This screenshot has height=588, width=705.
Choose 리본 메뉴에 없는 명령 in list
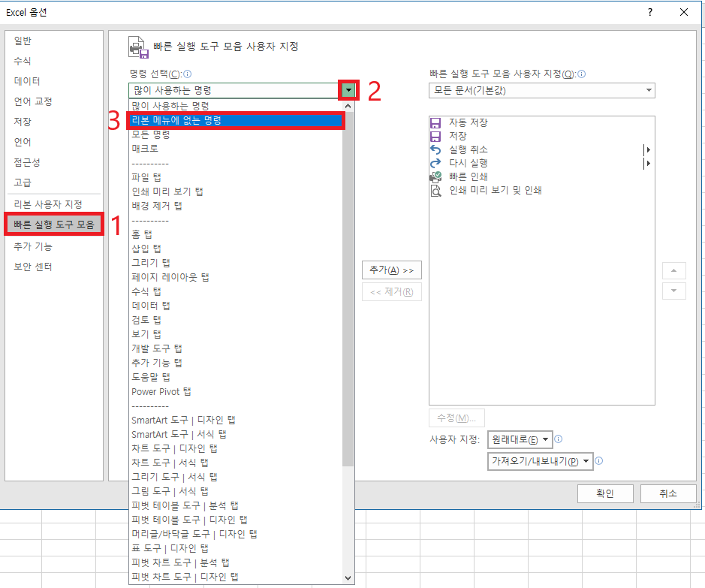(x=236, y=120)
